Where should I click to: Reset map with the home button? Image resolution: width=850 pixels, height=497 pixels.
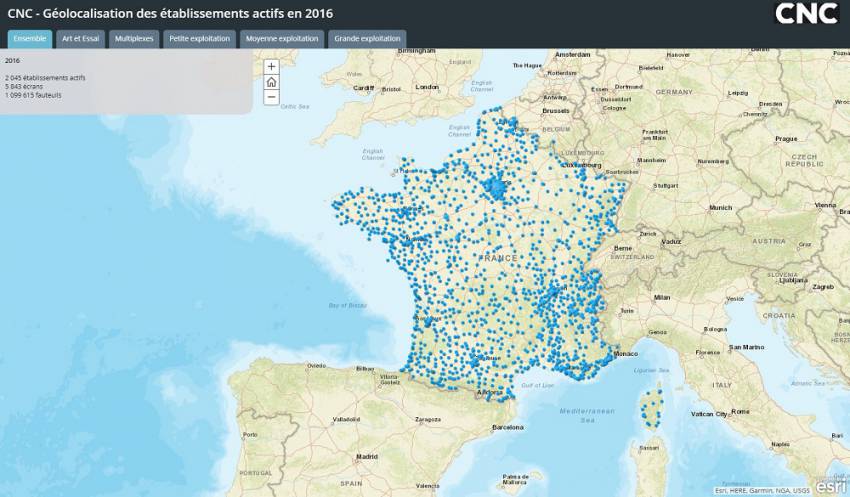[271, 82]
